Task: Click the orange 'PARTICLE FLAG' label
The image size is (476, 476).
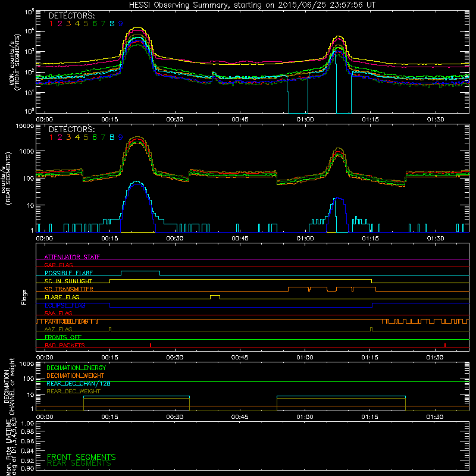Action: [x=67, y=321]
